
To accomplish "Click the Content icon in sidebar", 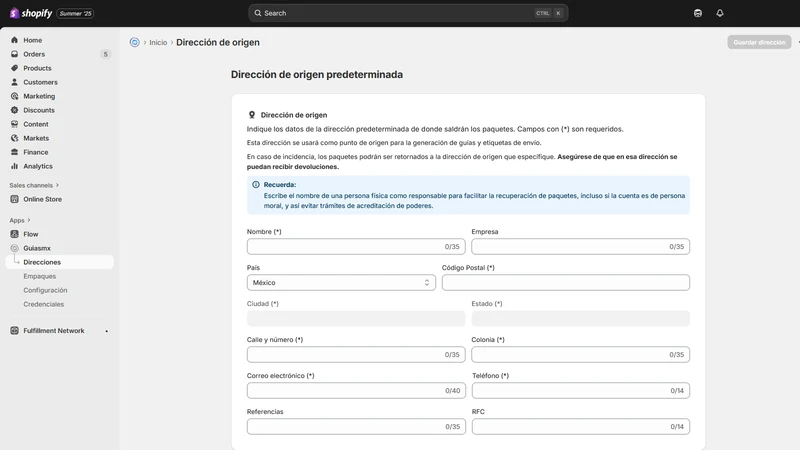I will [14, 124].
